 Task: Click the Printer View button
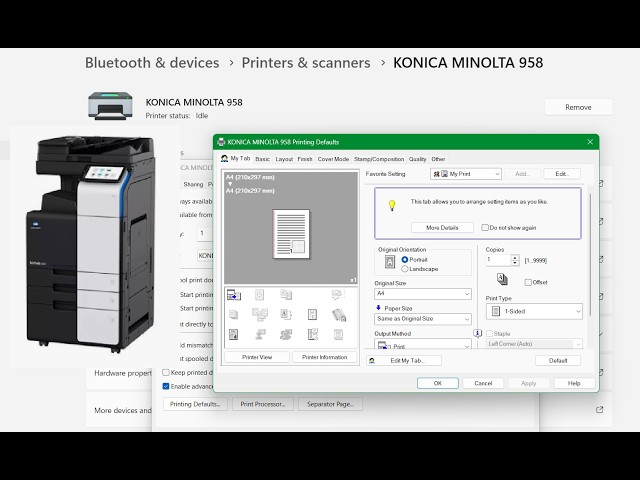coord(257,357)
